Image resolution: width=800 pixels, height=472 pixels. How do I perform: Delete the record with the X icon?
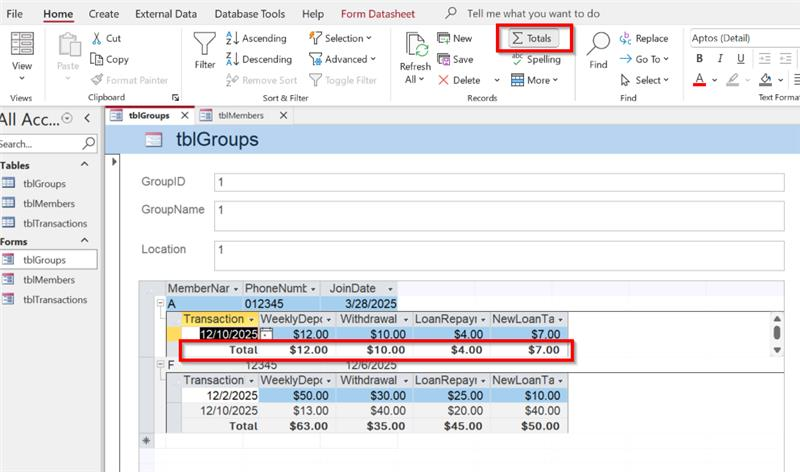click(x=443, y=80)
